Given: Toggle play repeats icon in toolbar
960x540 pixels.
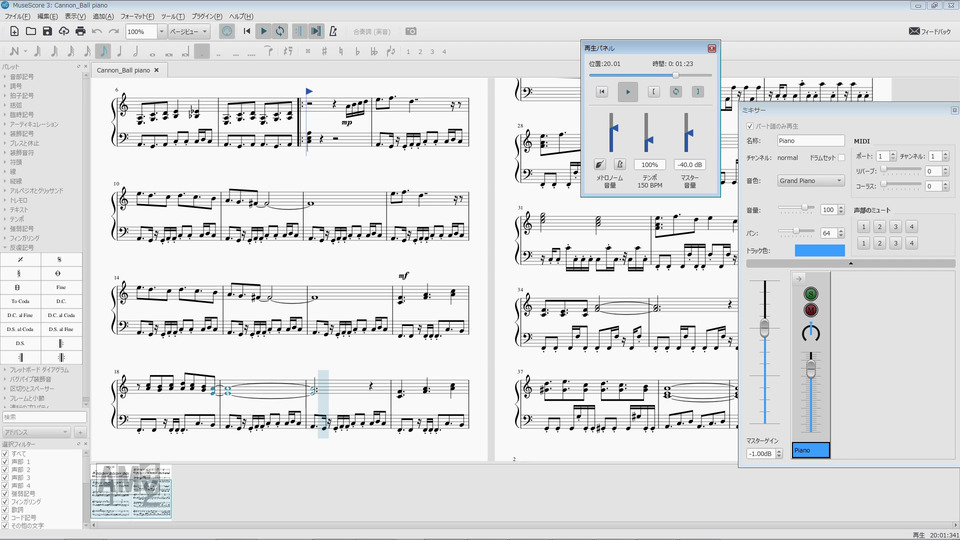Looking at the screenshot, I should [x=299, y=31].
